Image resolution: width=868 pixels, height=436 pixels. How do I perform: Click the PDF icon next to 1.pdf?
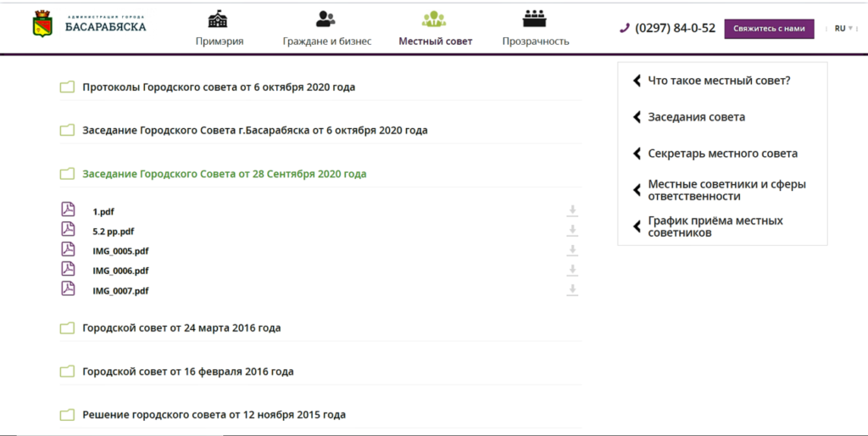pyautogui.click(x=68, y=209)
